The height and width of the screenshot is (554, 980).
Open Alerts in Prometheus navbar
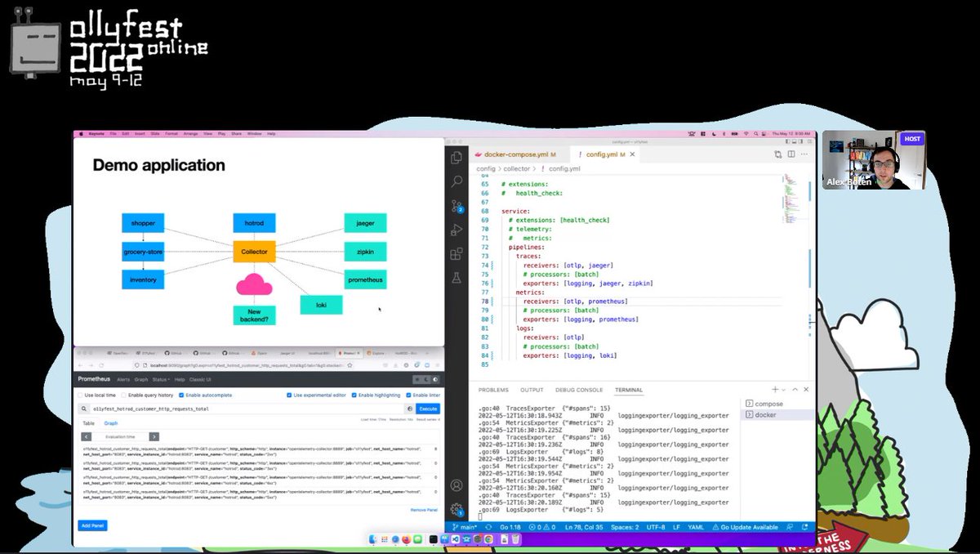[123, 380]
